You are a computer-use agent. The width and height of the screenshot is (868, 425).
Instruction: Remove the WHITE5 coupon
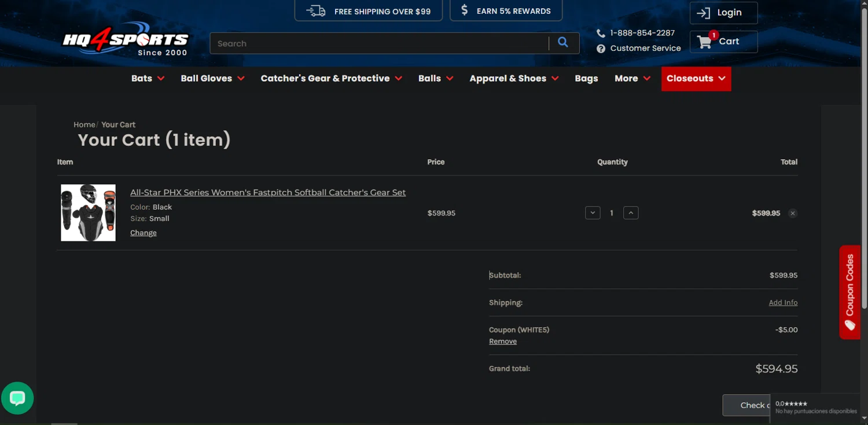coord(503,341)
